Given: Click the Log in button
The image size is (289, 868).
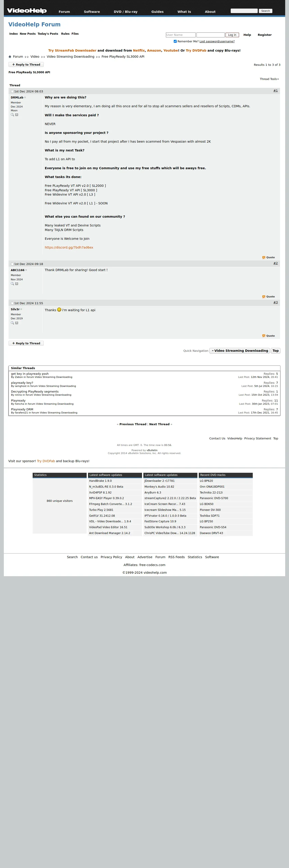Looking at the screenshot, I should tap(232, 35).
